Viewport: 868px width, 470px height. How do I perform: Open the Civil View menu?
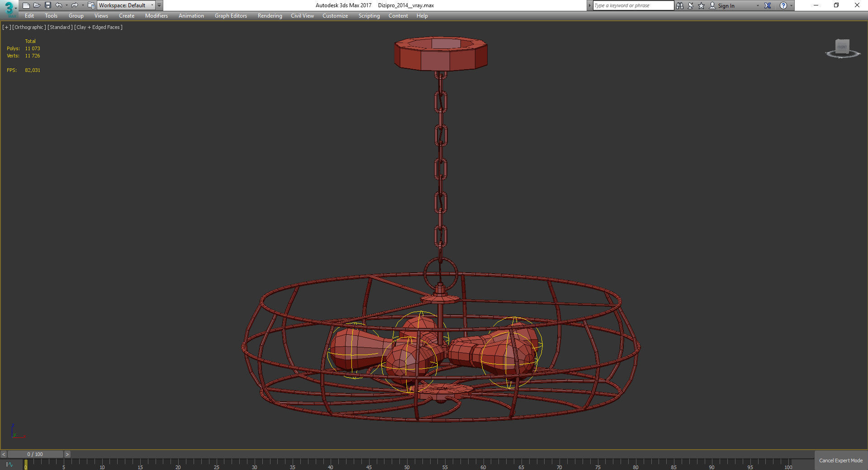pyautogui.click(x=302, y=16)
